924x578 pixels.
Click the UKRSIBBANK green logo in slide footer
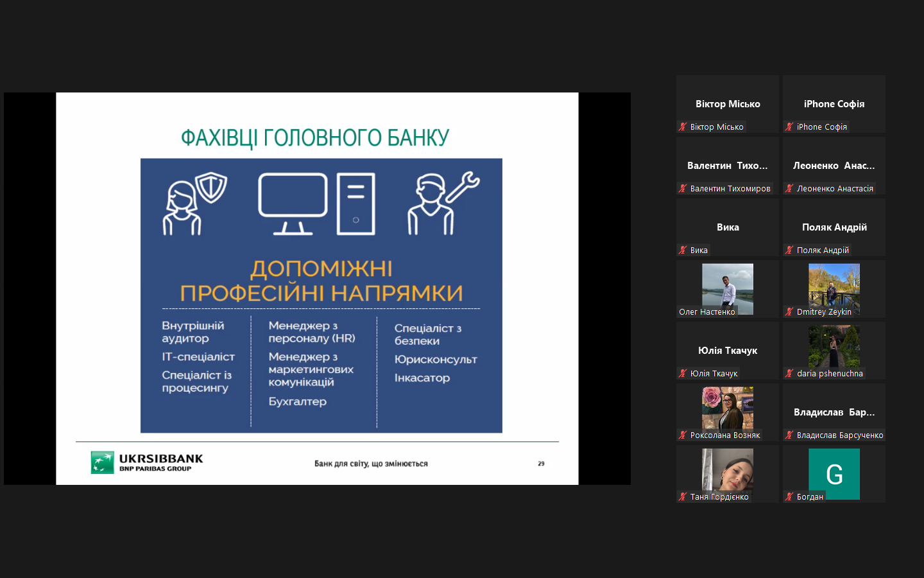click(102, 462)
